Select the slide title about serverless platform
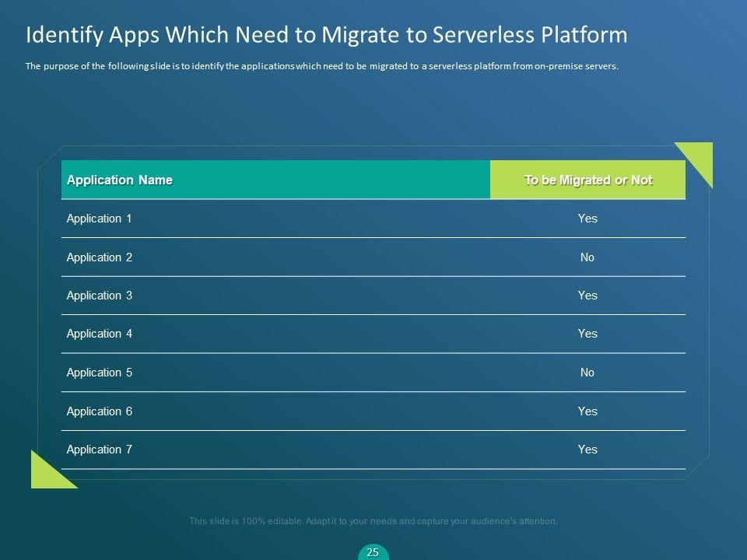Screen dimensions: 747x560 tap(326, 35)
